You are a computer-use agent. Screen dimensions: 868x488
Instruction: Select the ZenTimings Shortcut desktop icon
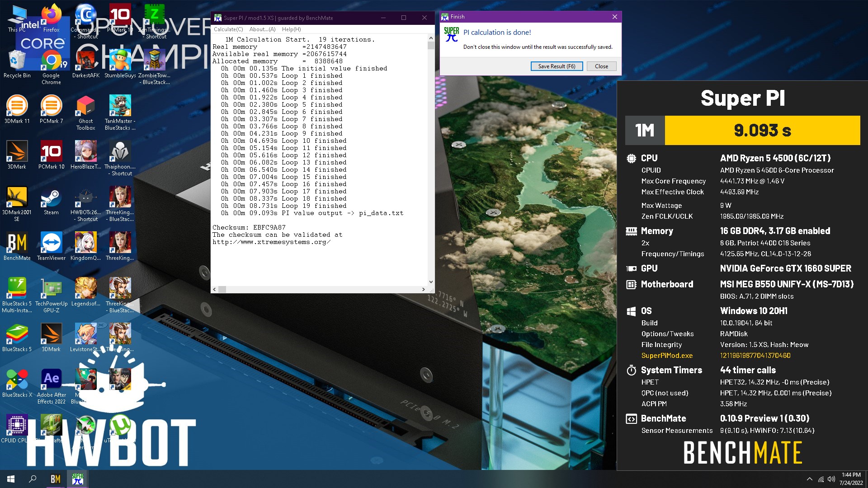154,22
